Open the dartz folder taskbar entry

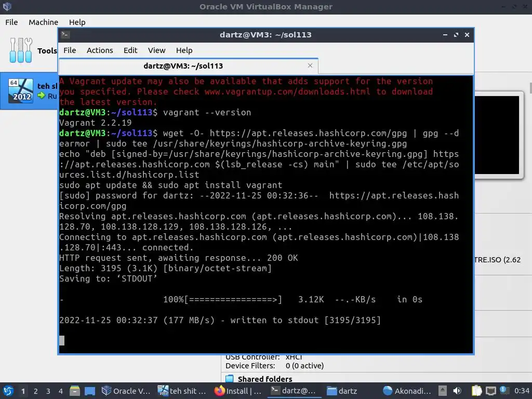[343, 391]
